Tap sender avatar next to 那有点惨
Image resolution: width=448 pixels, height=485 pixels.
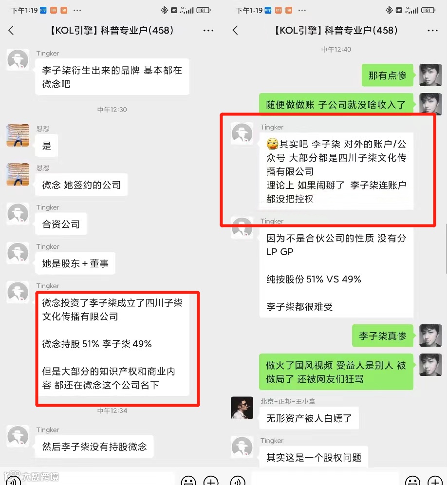(430, 75)
